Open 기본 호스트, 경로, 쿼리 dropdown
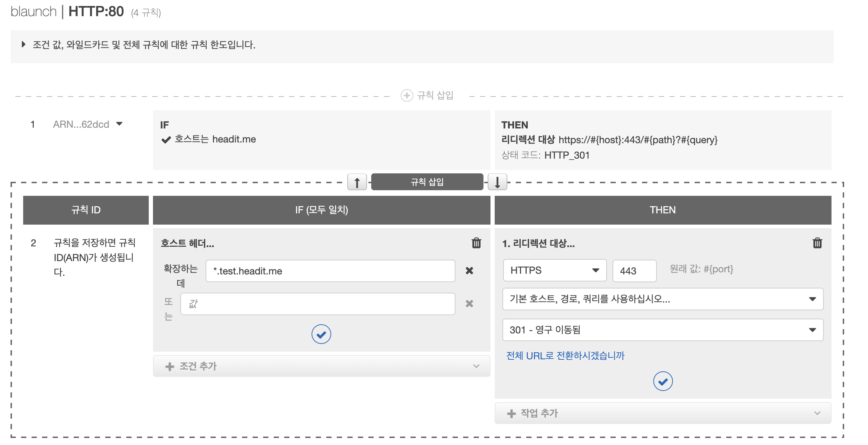868x445 pixels. click(x=662, y=299)
